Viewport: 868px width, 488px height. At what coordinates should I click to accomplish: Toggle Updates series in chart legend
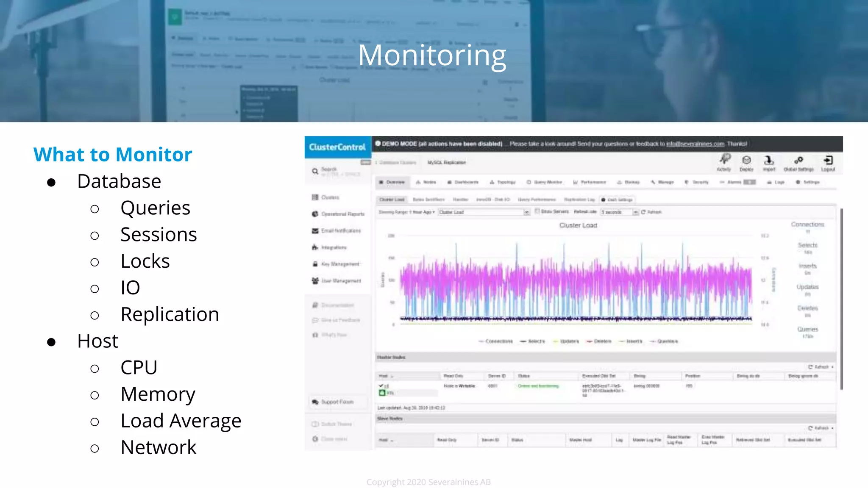click(x=566, y=341)
